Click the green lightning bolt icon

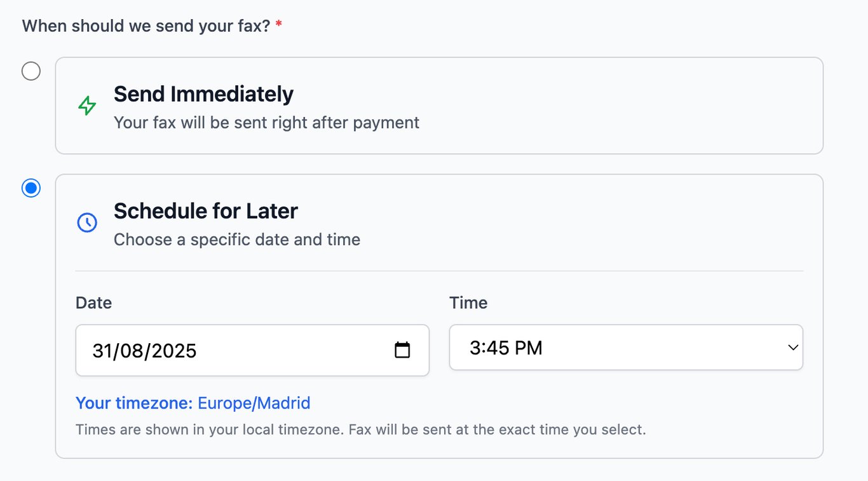[87, 105]
